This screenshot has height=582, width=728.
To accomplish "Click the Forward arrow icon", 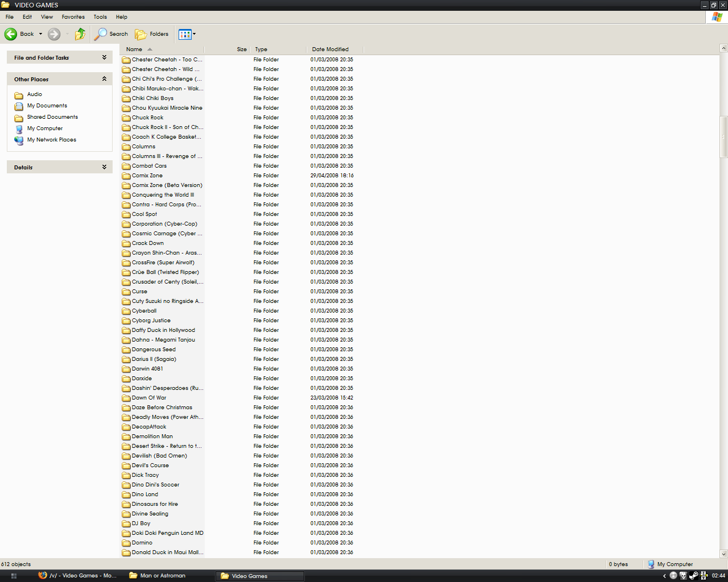I will (x=54, y=34).
